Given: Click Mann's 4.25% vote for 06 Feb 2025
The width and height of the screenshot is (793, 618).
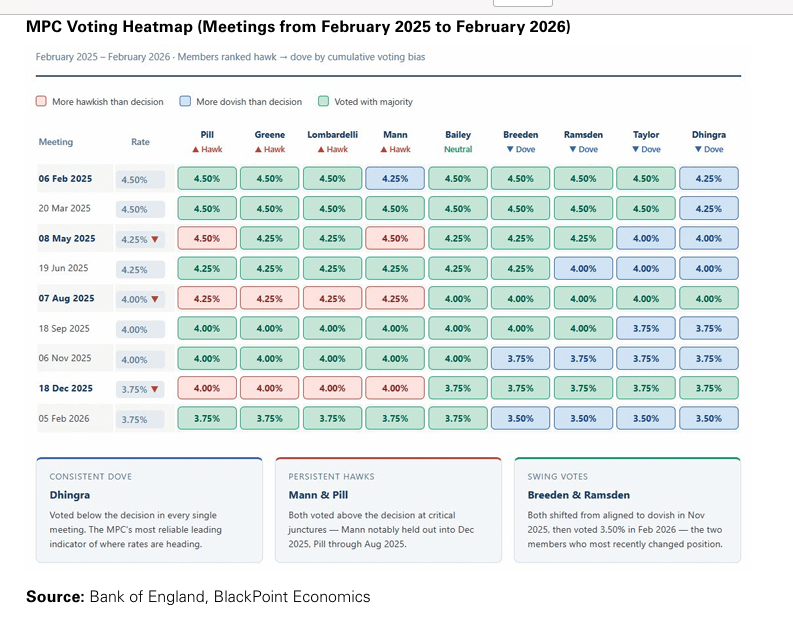Looking at the screenshot, I should 395,179.
